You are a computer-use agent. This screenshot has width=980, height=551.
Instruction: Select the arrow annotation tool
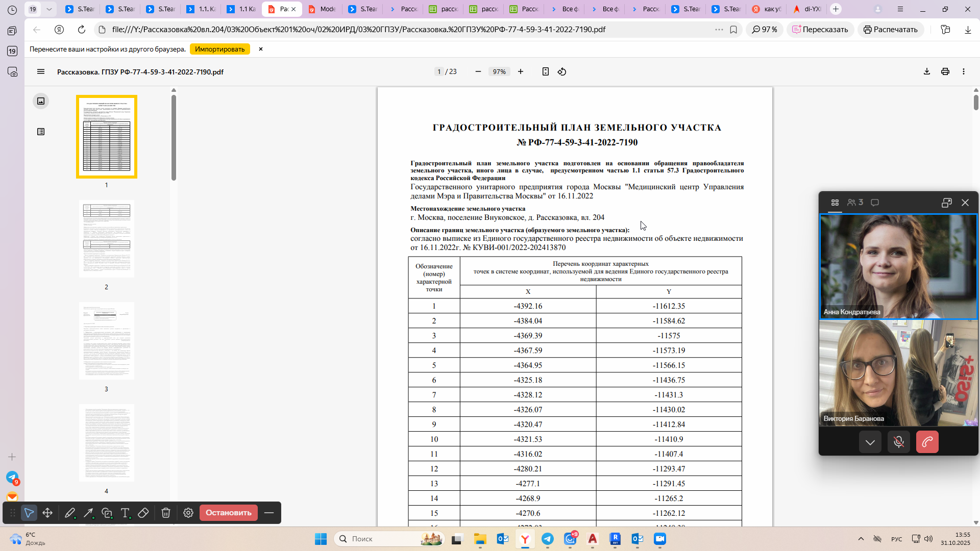click(88, 513)
